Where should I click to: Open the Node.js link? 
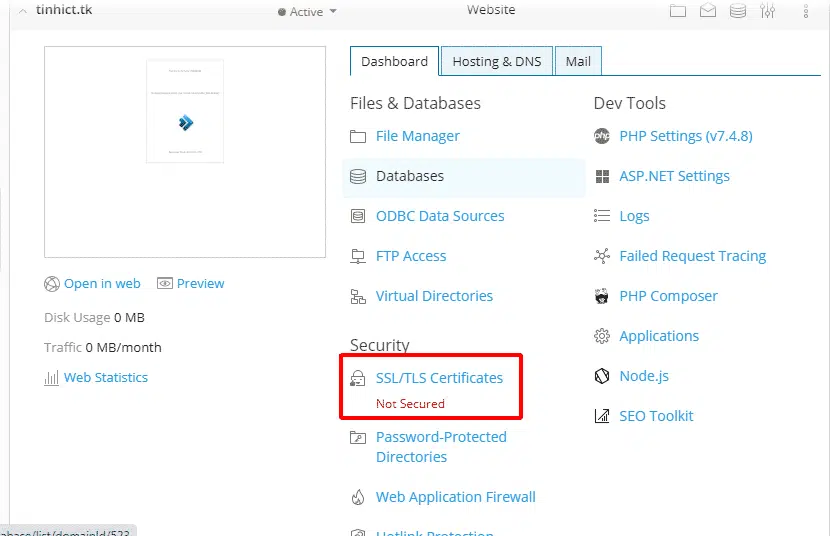644,376
